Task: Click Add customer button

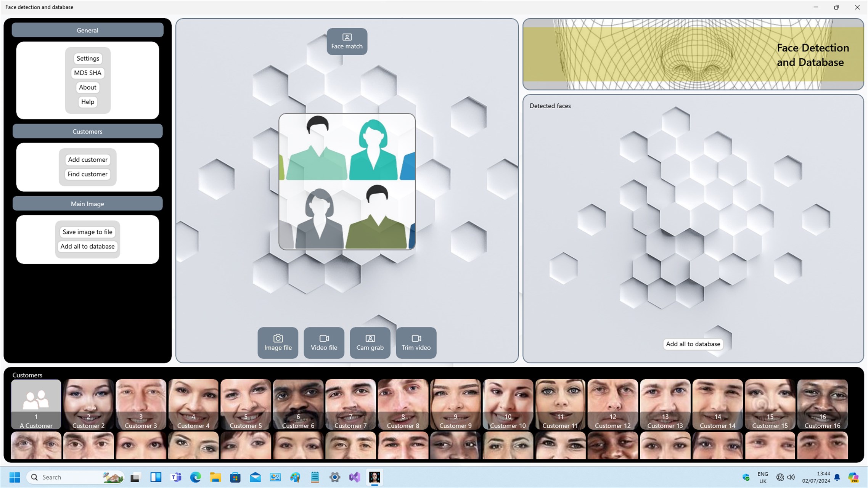Action: click(88, 160)
